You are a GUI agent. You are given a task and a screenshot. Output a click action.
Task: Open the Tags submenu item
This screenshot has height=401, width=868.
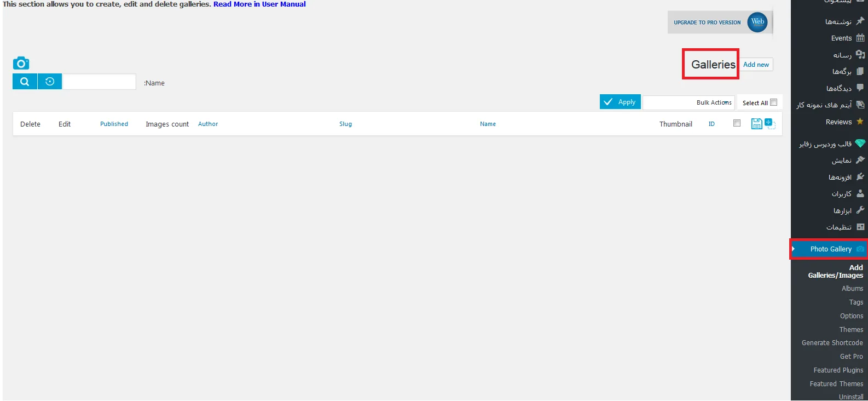(x=856, y=302)
